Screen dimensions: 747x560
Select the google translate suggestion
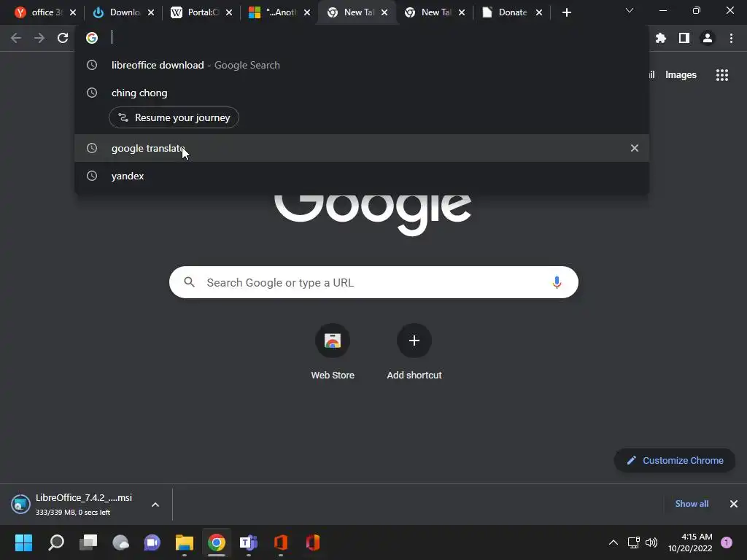[362, 148]
